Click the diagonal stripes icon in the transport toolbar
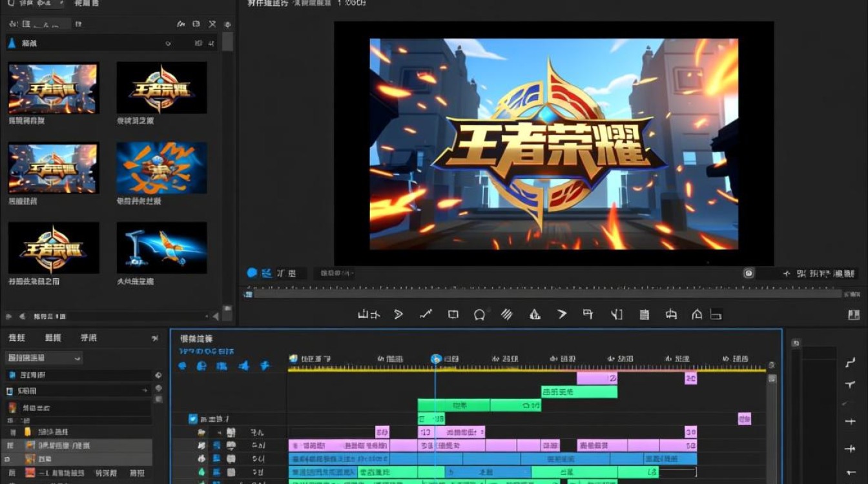Image resolution: width=868 pixels, height=484 pixels. [507, 314]
